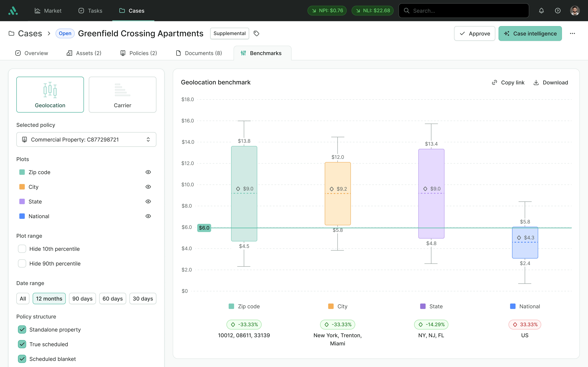The image size is (588, 367).
Task: Open the Tasks menu item
Action: tap(90, 11)
